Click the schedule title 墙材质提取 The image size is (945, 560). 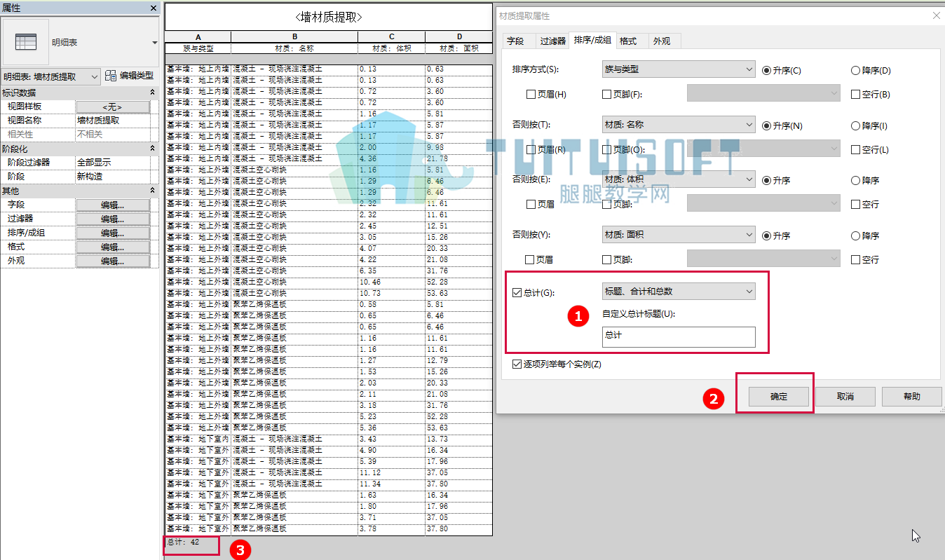(x=329, y=17)
